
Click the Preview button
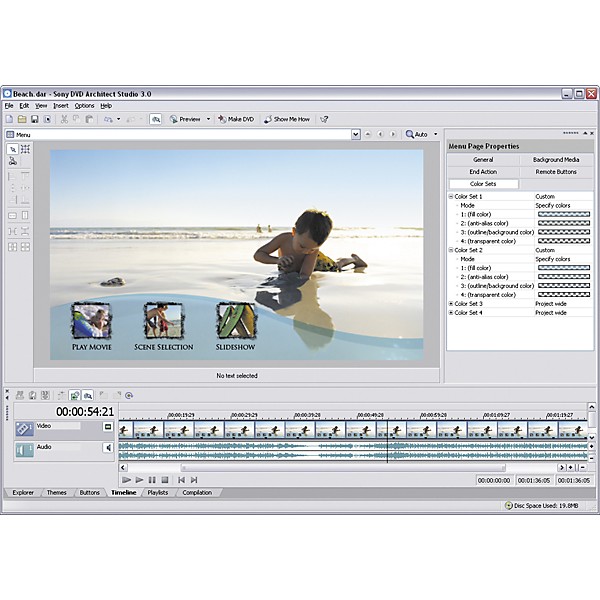(185, 119)
